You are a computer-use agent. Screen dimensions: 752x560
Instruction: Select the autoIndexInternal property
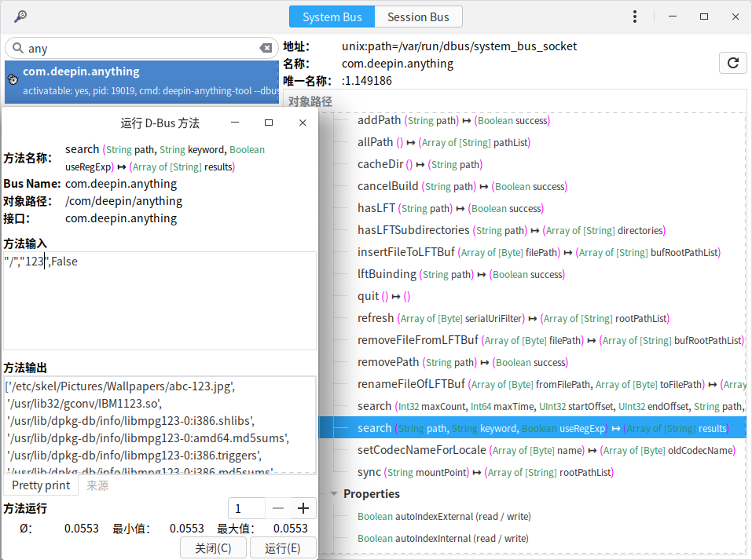point(442,539)
